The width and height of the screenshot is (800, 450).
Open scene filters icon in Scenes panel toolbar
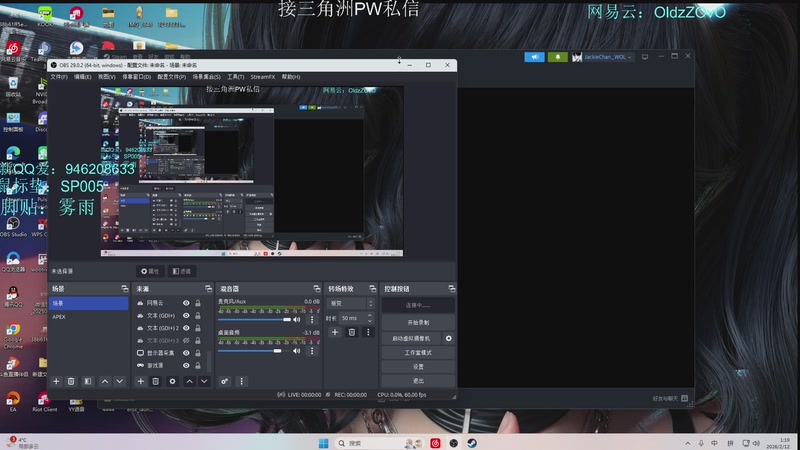point(88,381)
